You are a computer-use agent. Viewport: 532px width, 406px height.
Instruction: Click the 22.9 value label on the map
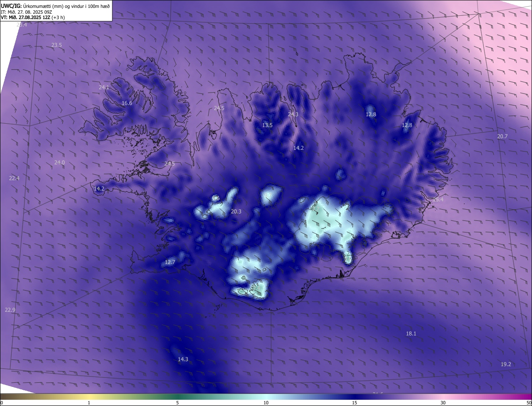[x=10, y=310]
